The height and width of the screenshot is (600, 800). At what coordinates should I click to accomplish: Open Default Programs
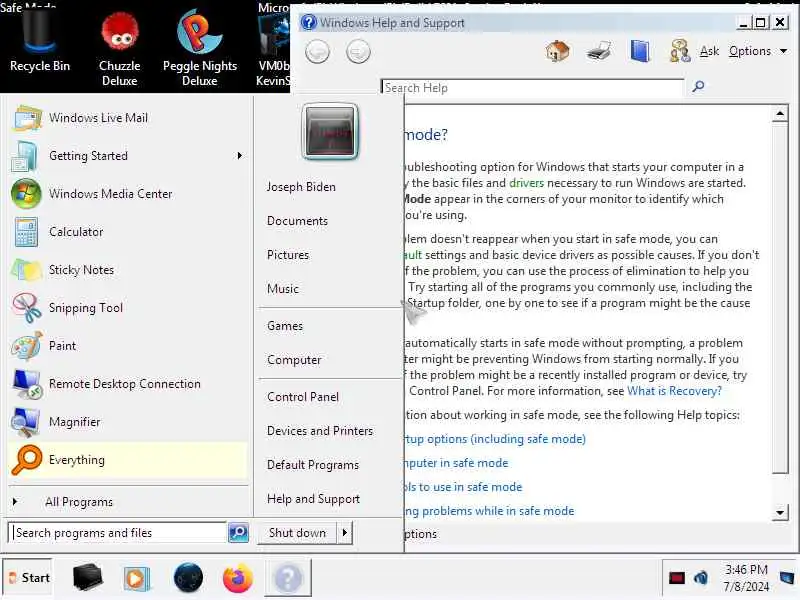tap(313, 465)
